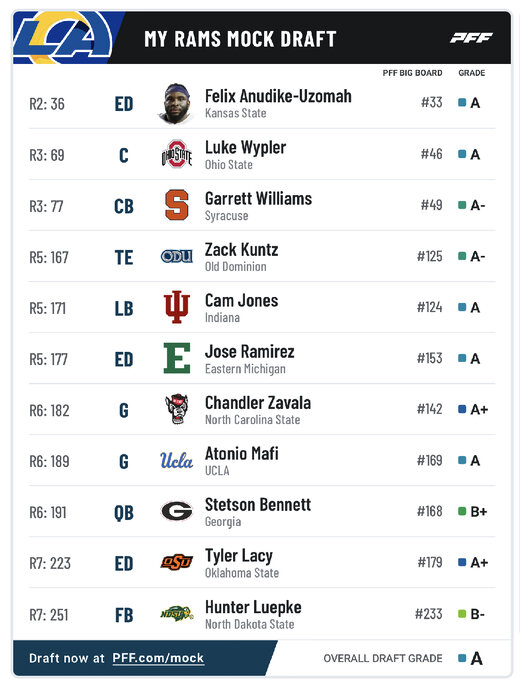Open Felix Anudike-Uzomah's player headshot
520x700 pixels.
(x=177, y=104)
